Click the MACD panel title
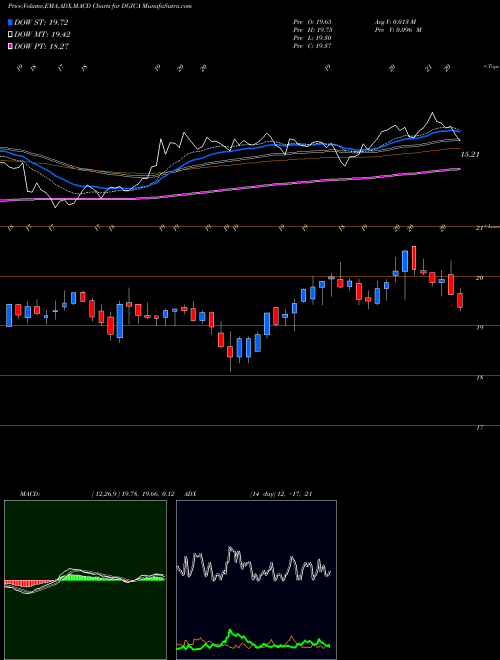The image size is (500, 660). (30, 494)
